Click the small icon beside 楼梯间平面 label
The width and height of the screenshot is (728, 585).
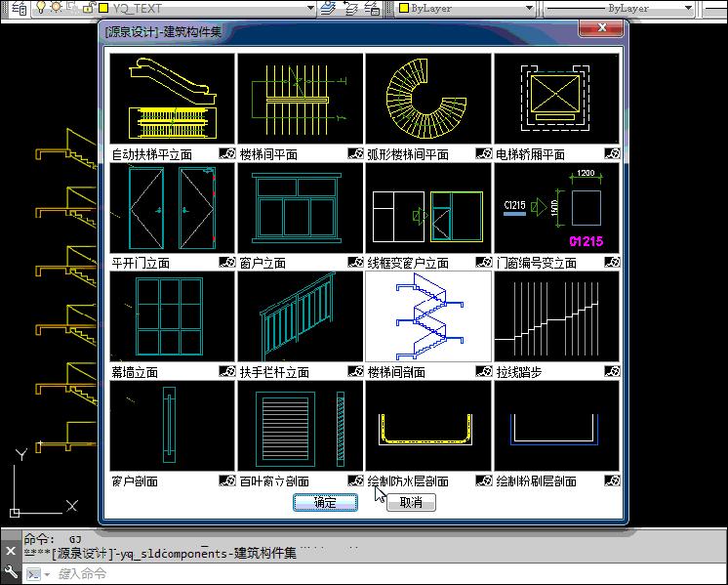coord(355,153)
